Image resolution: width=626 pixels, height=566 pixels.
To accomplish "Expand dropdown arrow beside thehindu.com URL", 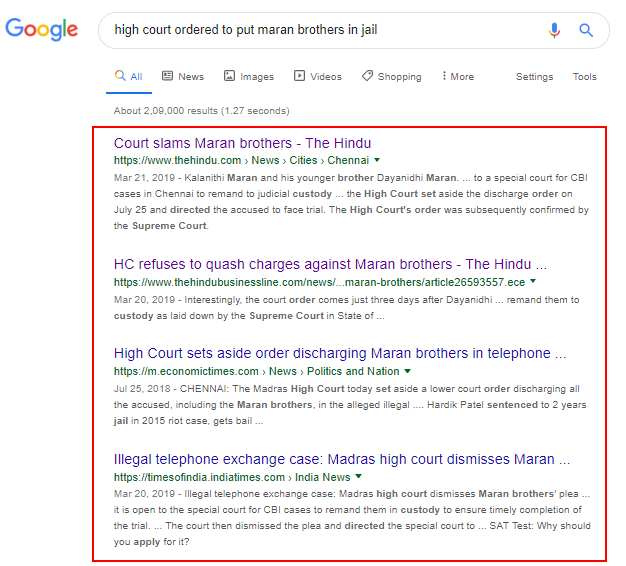I will (377, 160).
